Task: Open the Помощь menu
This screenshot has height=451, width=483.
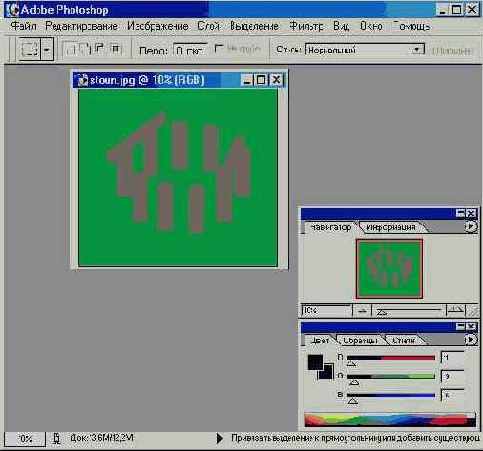Action: point(411,26)
